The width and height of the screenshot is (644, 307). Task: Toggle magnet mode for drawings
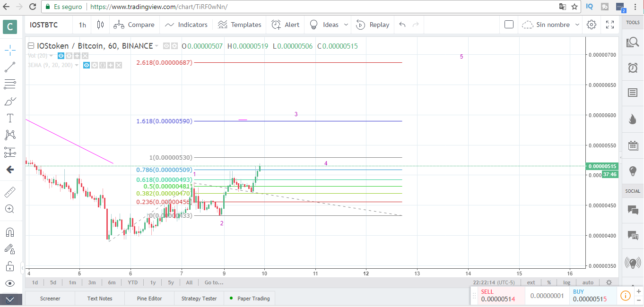10,232
